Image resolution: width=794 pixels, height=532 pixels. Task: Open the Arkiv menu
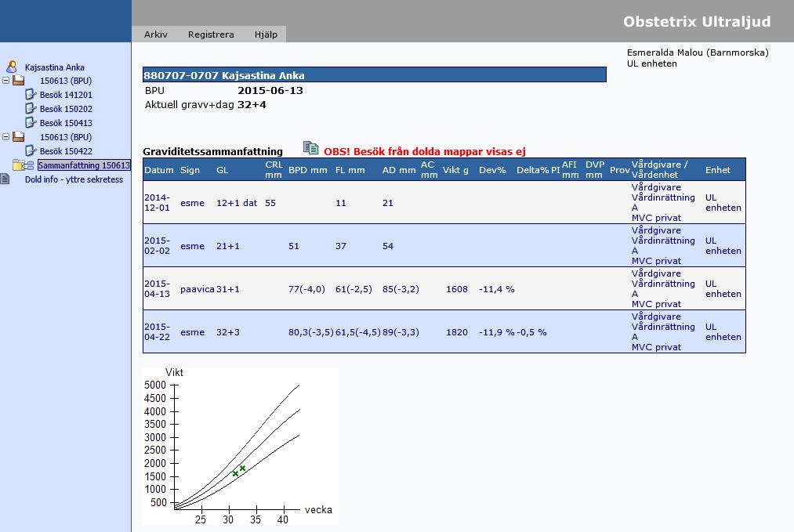(x=155, y=34)
